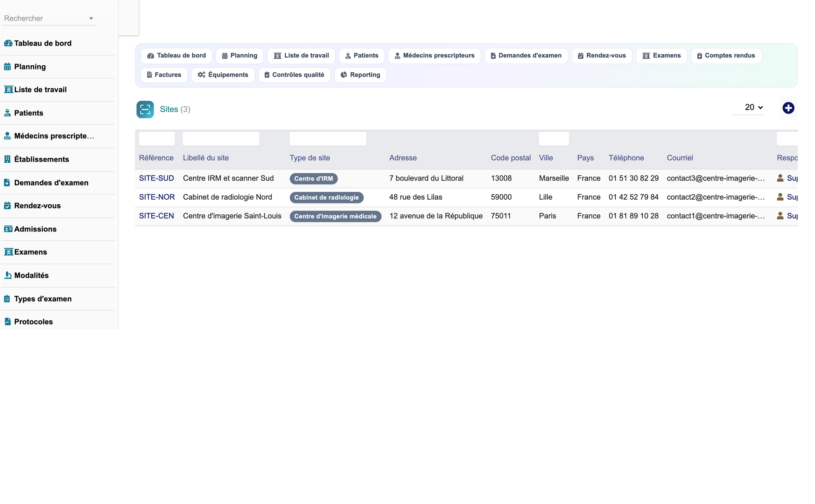Click cell 'Centre d'imagerie Saint-Louis'
Screen dimensions: 815x504
[232, 216]
